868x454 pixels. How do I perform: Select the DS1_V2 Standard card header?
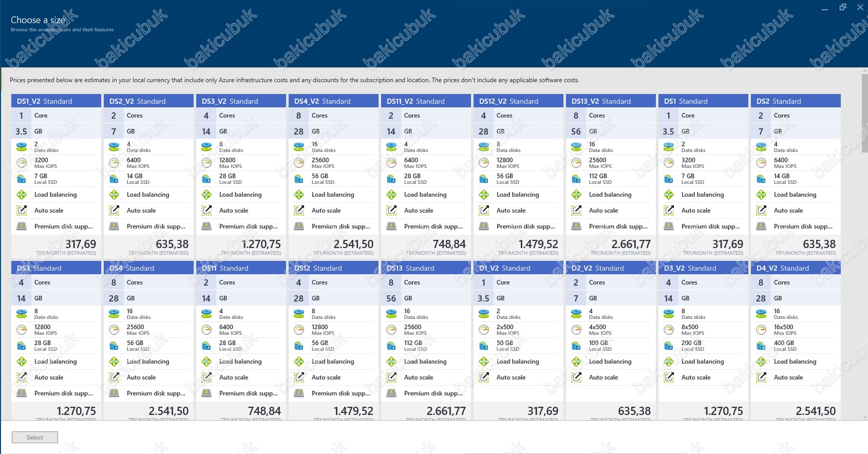tap(56, 101)
